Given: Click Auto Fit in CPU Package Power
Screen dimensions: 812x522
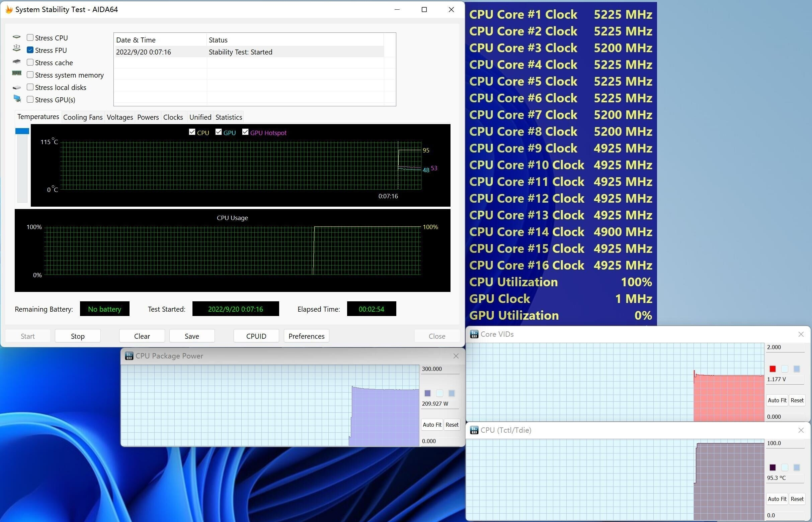Looking at the screenshot, I should [432, 425].
